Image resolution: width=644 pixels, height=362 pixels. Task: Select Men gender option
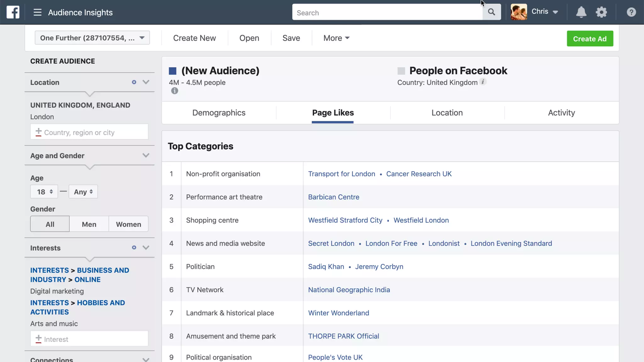(89, 224)
